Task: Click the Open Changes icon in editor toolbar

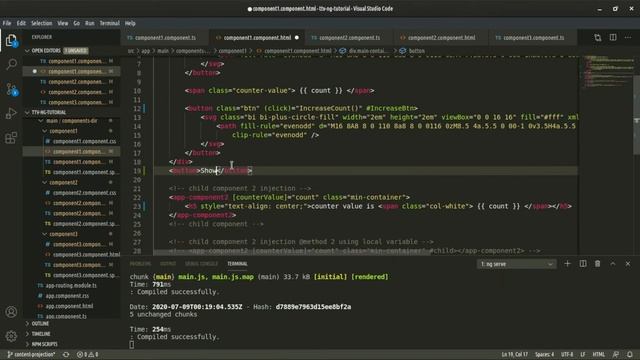Action: (x=598, y=38)
